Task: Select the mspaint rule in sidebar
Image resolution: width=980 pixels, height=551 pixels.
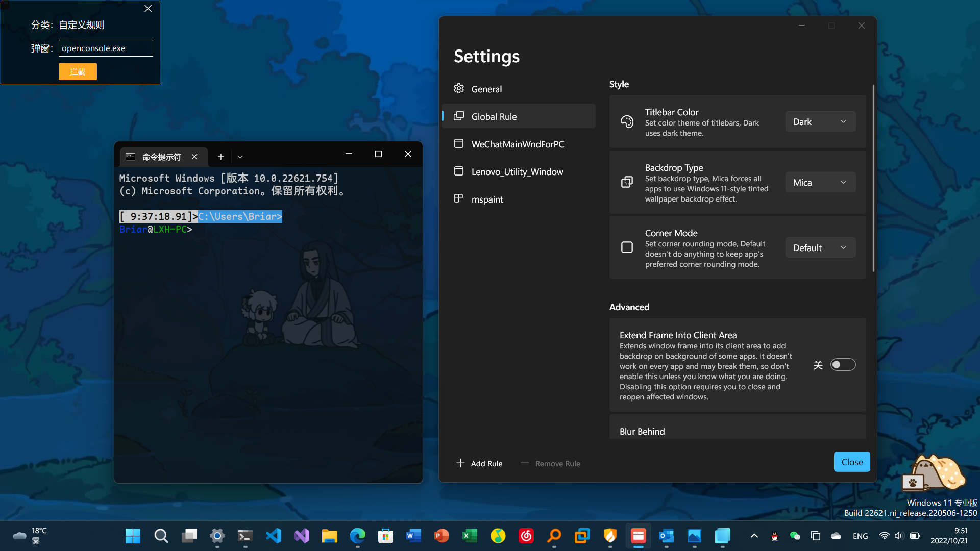Action: tap(487, 199)
